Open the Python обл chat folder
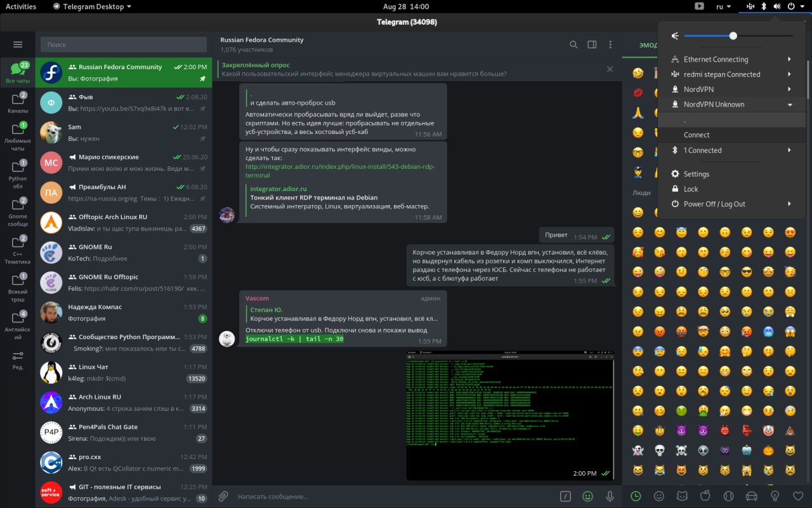This screenshot has height=508, width=812. coord(18,175)
